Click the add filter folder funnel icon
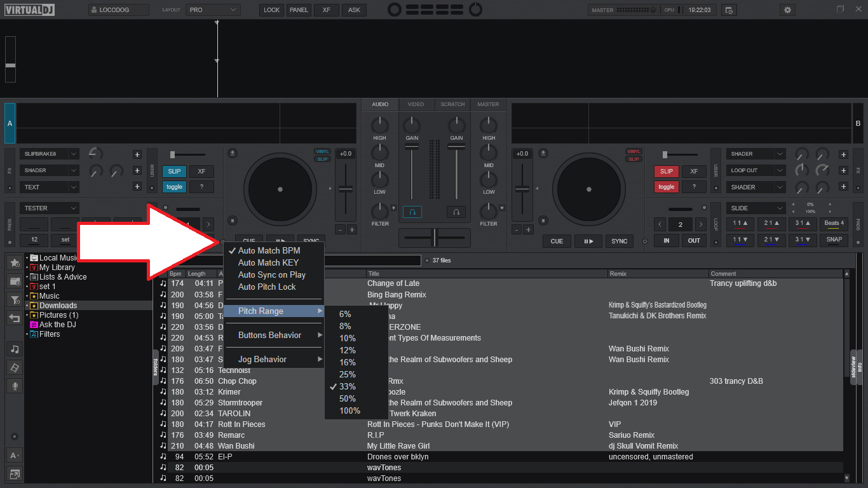 (x=15, y=299)
